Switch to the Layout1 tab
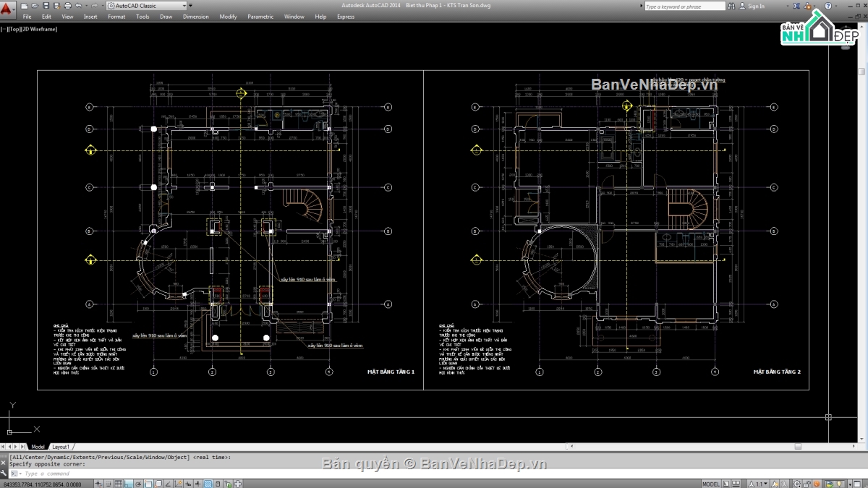The width and height of the screenshot is (868, 488). click(x=61, y=447)
